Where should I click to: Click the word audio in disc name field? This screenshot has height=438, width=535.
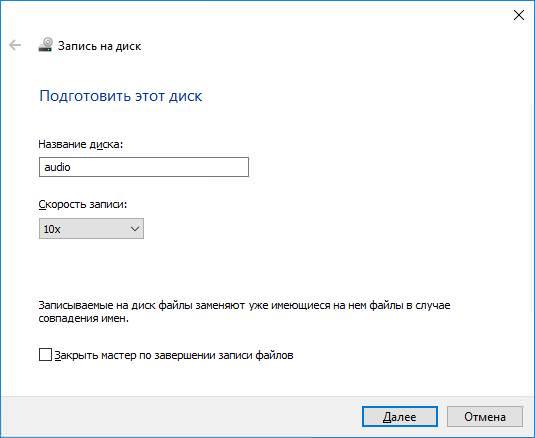tap(57, 167)
